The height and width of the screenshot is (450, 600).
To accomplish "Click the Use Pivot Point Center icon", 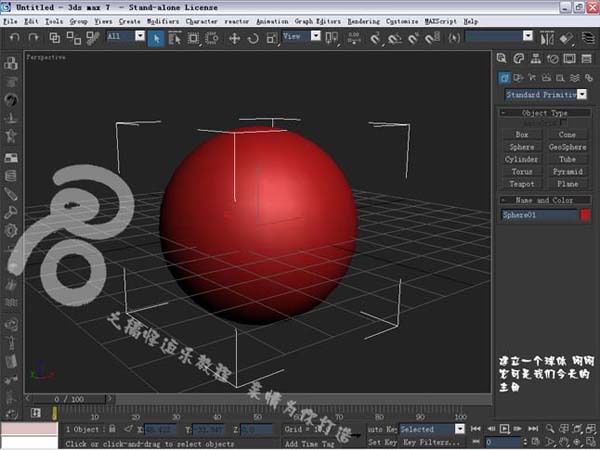I will (331, 38).
